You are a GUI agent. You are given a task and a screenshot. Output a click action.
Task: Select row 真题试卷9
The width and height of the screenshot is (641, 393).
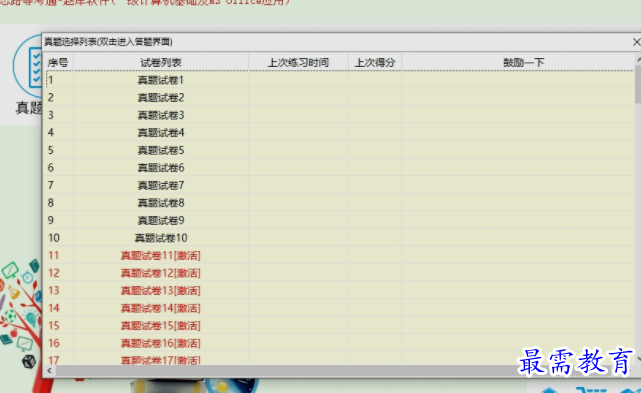[339, 221]
